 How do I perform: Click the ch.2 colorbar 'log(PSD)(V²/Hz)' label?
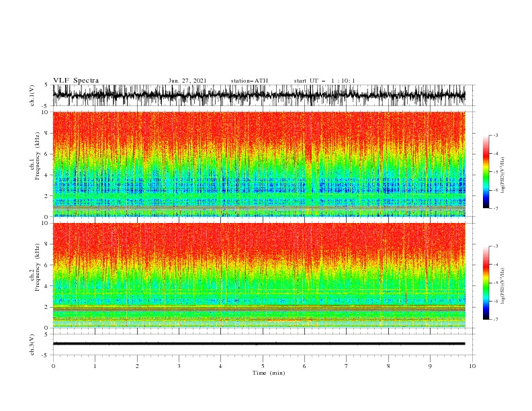[x=502, y=286]
